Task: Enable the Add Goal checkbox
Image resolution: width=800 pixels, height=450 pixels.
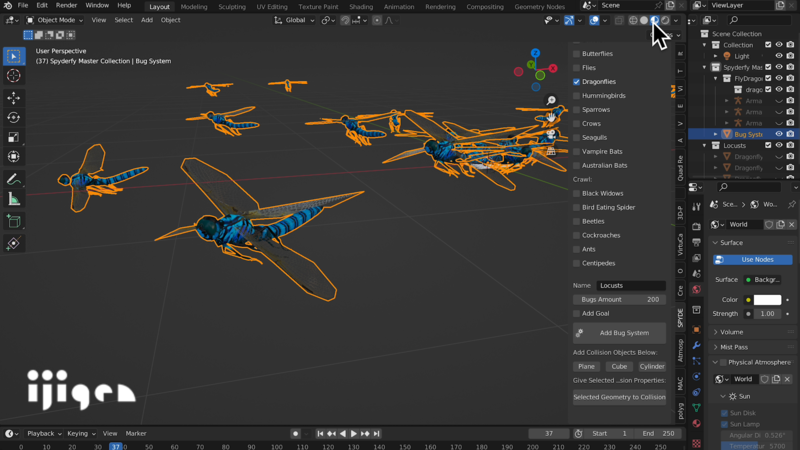Action: click(x=577, y=313)
